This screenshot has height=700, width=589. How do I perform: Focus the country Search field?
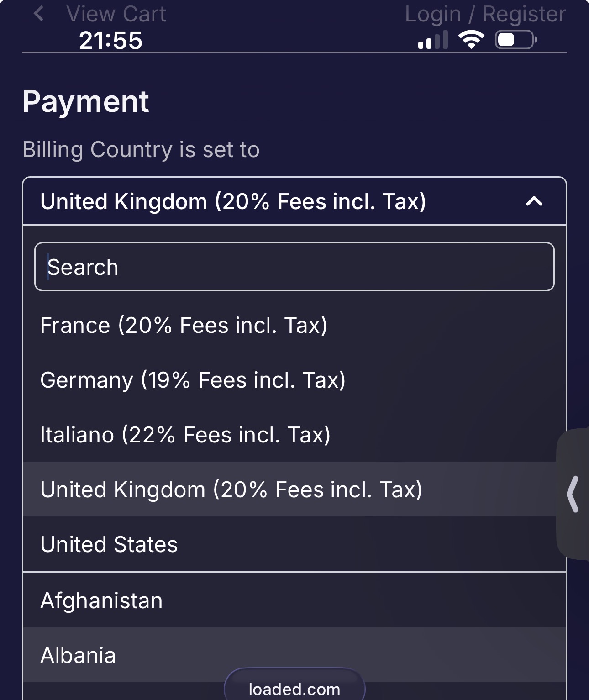294,267
